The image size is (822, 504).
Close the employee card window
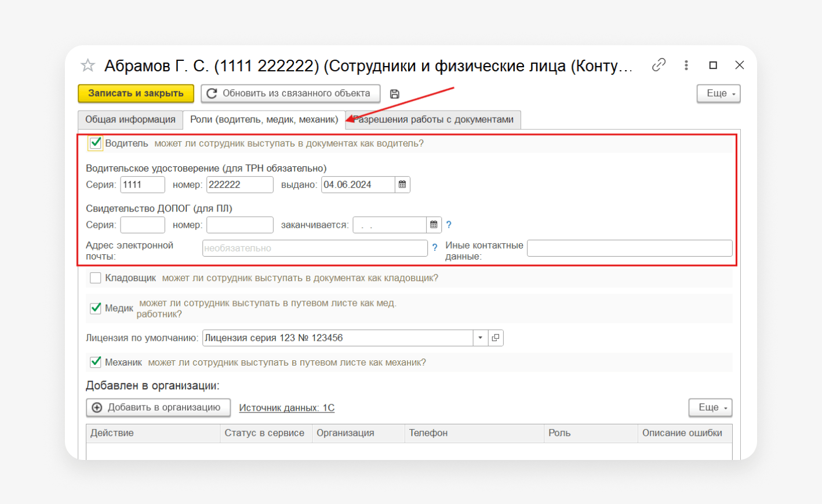(740, 65)
